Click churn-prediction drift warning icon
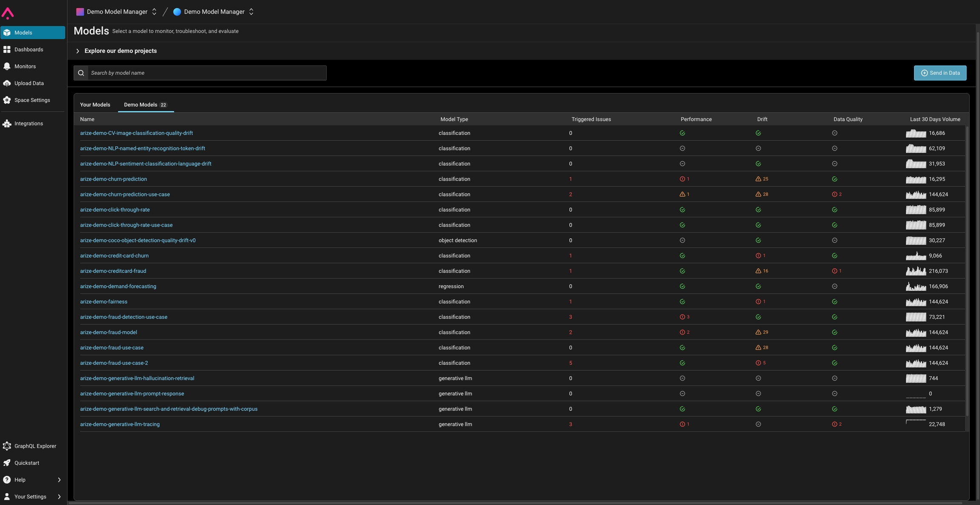The height and width of the screenshot is (505, 980). pyautogui.click(x=758, y=179)
